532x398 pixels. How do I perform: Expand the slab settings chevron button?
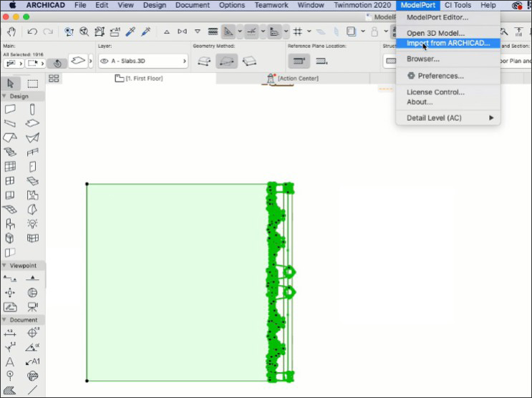point(91,62)
